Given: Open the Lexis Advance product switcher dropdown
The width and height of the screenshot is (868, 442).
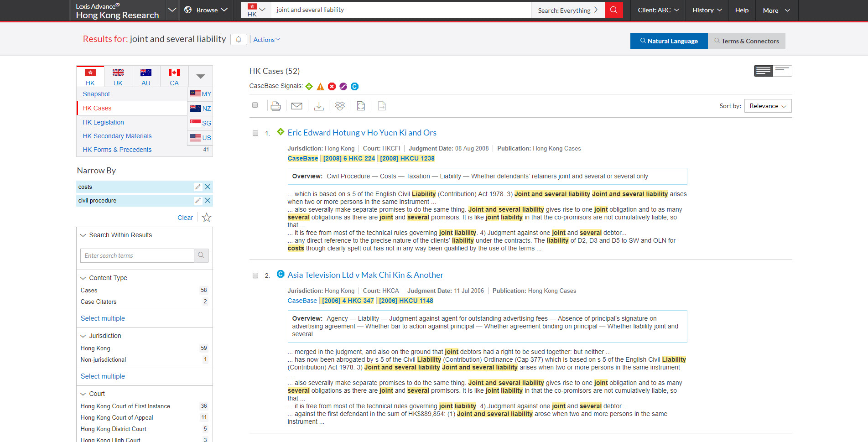Looking at the screenshot, I should click(x=172, y=10).
